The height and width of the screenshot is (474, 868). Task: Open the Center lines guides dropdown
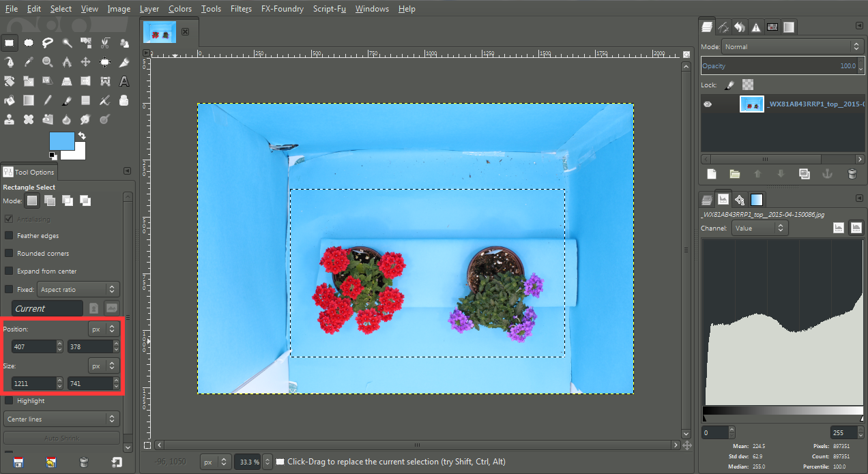61,419
